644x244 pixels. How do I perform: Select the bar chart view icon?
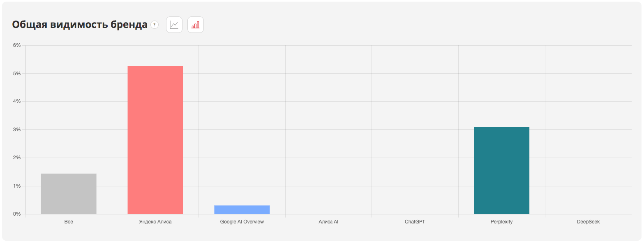tap(196, 25)
